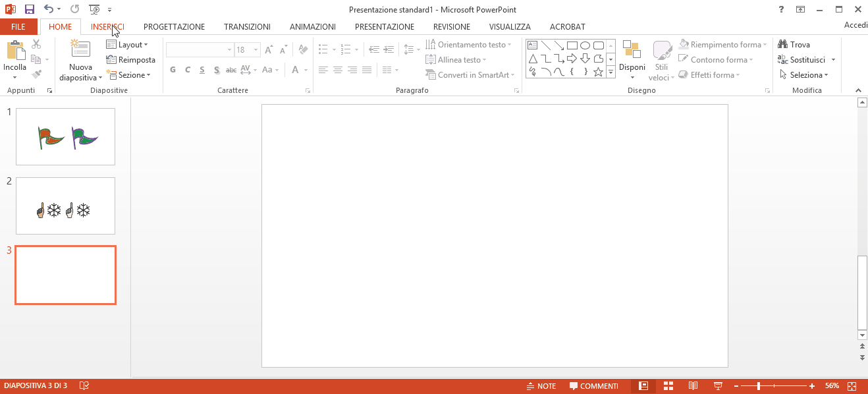Toggle justify text alignment
The width and height of the screenshot is (868, 394).
click(x=367, y=70)
